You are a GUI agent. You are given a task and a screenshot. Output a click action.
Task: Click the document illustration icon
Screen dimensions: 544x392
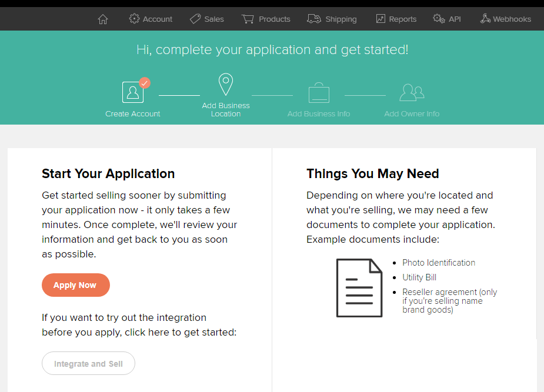tap(359, 288)
